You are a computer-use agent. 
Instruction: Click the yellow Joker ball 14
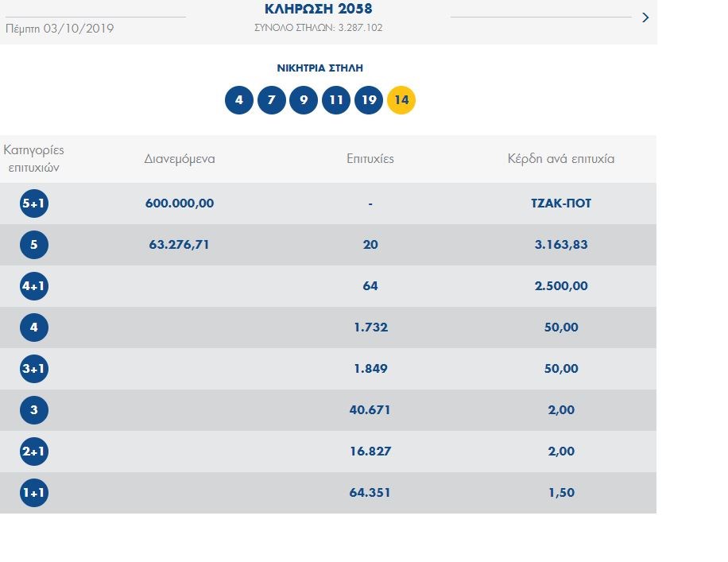point(401,101)
